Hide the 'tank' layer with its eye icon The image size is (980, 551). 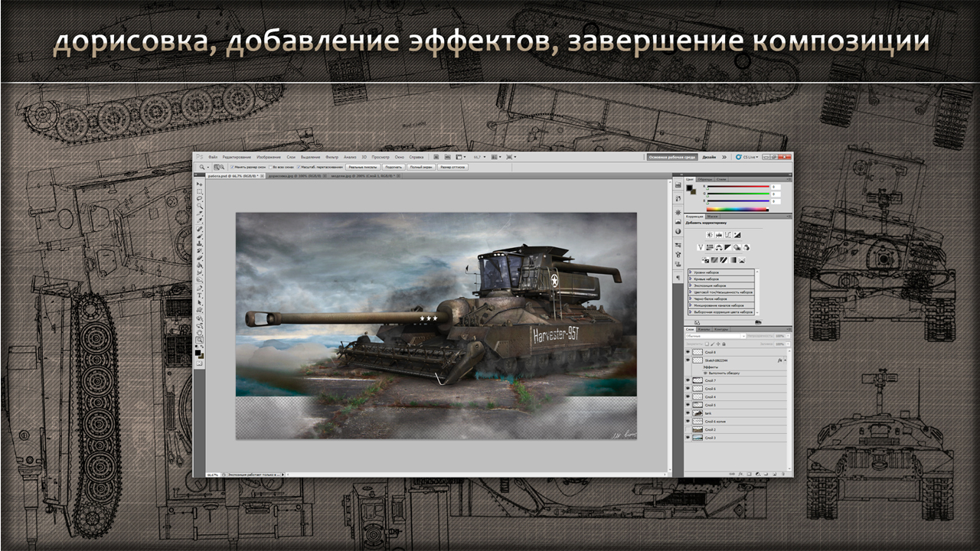coord(687,413)
